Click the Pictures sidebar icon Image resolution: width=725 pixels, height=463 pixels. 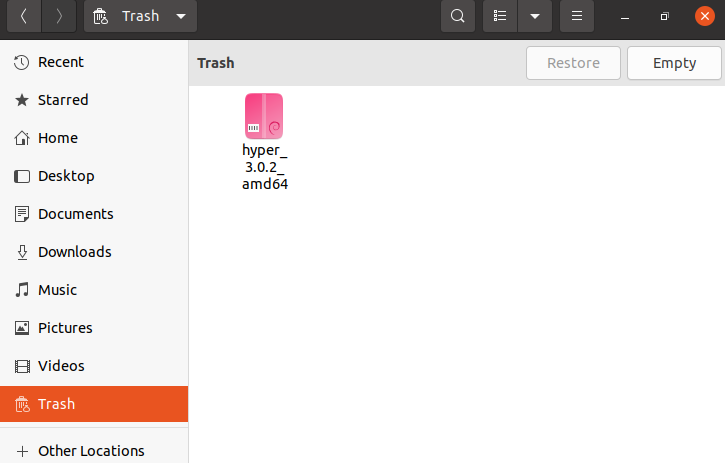22,328
